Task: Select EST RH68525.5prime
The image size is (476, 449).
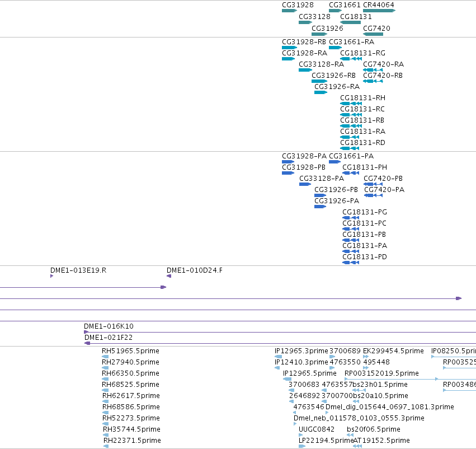Action: click(x=105, y=390)
